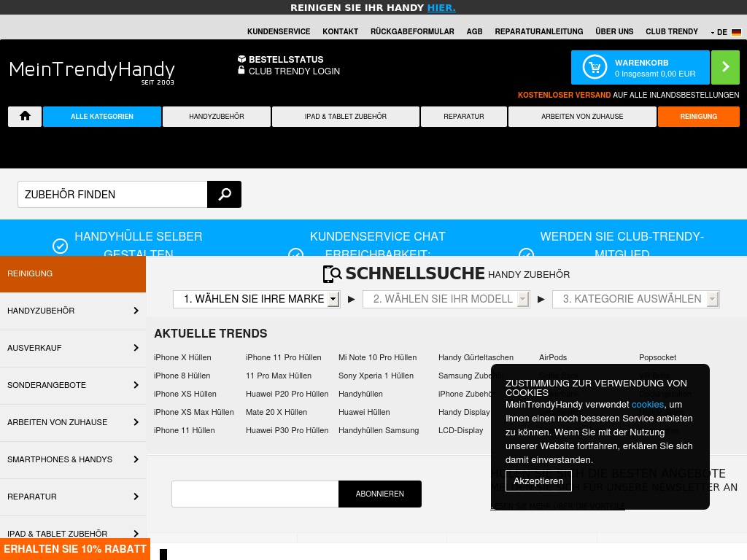Click the magnifier search button
Viewport: 747px width, 560px height.
pyautogui.click(x=224, y=195)
